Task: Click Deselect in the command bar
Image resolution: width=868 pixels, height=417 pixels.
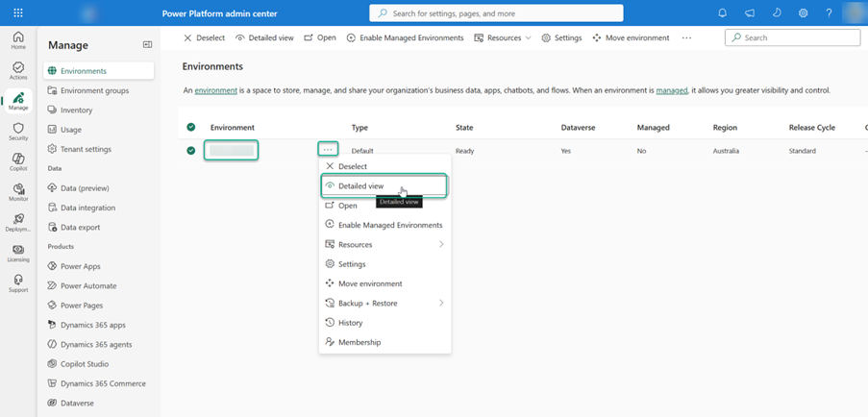Action: [204, 37]
